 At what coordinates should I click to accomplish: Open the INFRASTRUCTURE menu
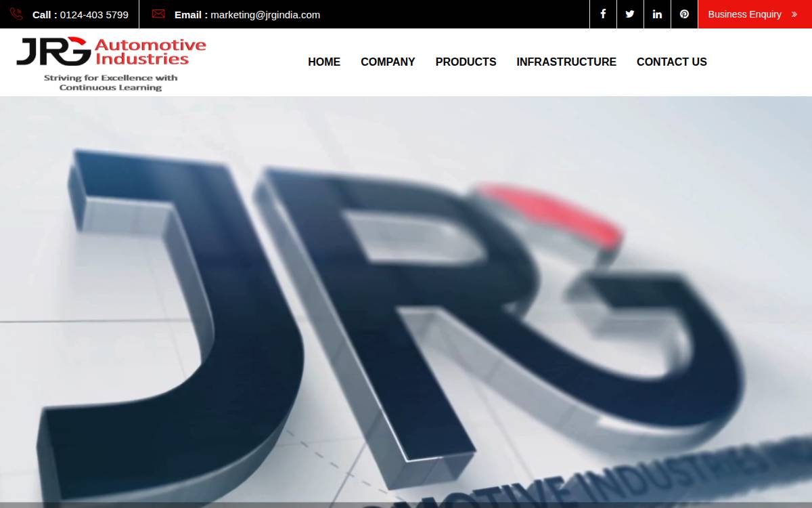coord(566,62)
